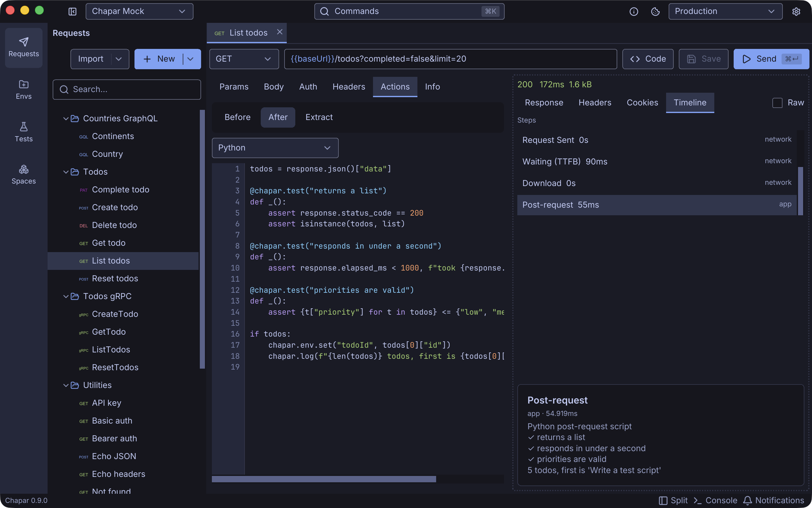Open the Chapar Mock workspace dropdown
This screenshot has width=812, height=508.
click(x=139, y=11)
